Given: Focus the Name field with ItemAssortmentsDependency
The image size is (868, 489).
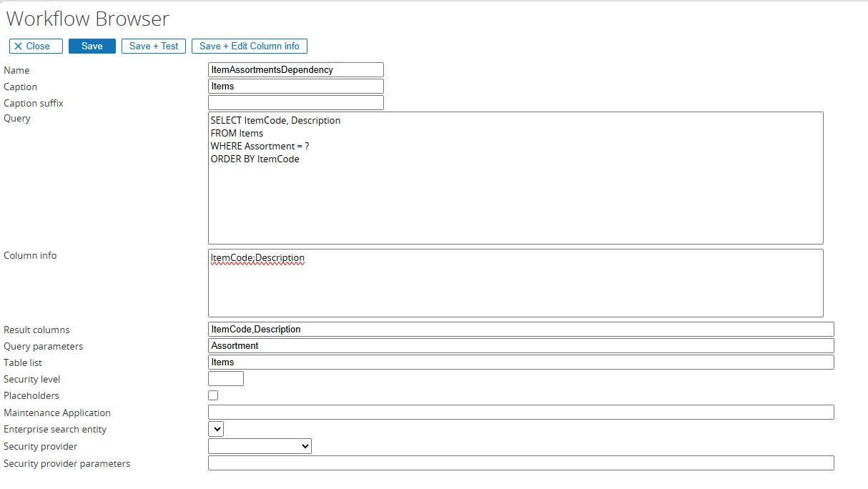Looking at the screenshot, I should [x=296, y=69].
